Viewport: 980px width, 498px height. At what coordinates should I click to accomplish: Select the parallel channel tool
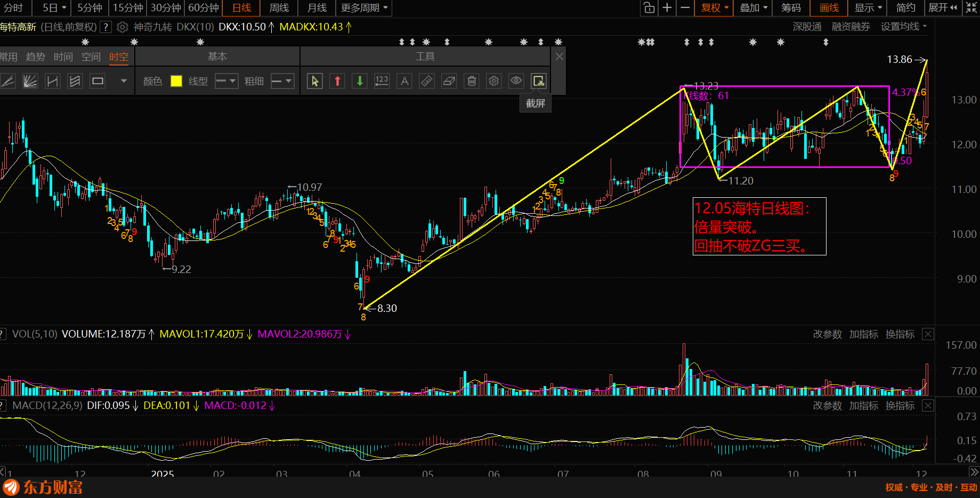(75, 81)
